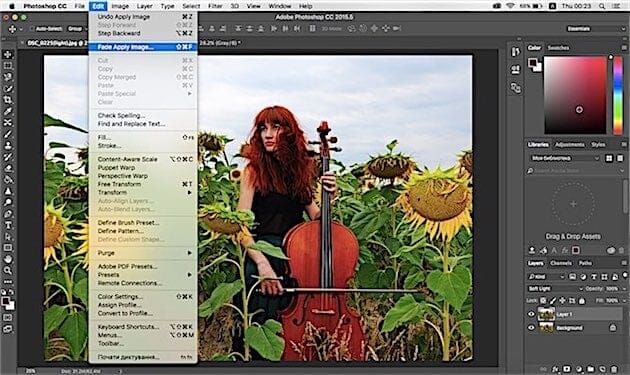The image size is (630, 375).
Task: Select the Pen tool
Action: pos(8,213)
